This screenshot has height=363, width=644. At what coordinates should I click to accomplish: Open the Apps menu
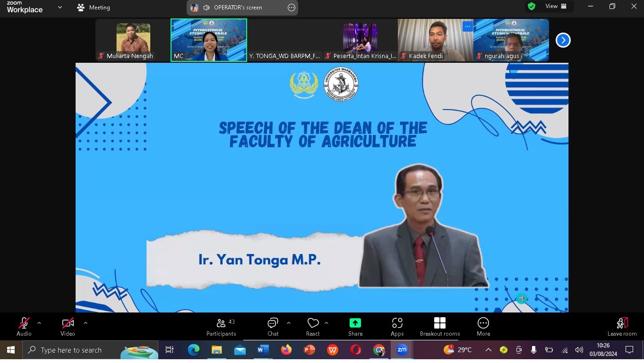pyautogui.click(x=397, y=327)
